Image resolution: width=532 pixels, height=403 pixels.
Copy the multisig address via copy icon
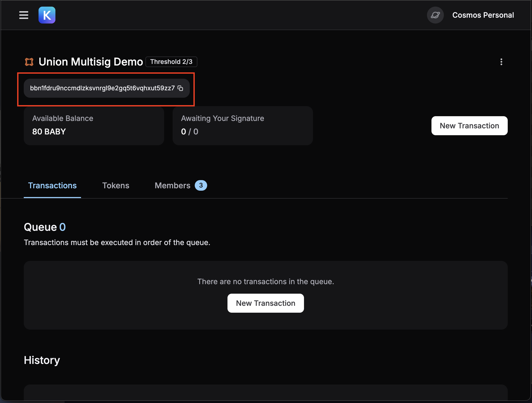180,88
